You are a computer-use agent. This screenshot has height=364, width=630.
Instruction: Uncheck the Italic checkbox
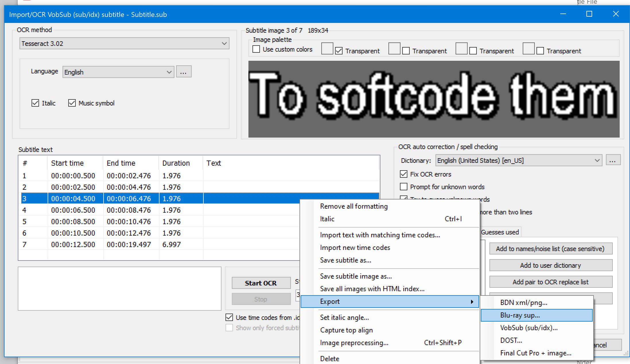click(35, 103)
